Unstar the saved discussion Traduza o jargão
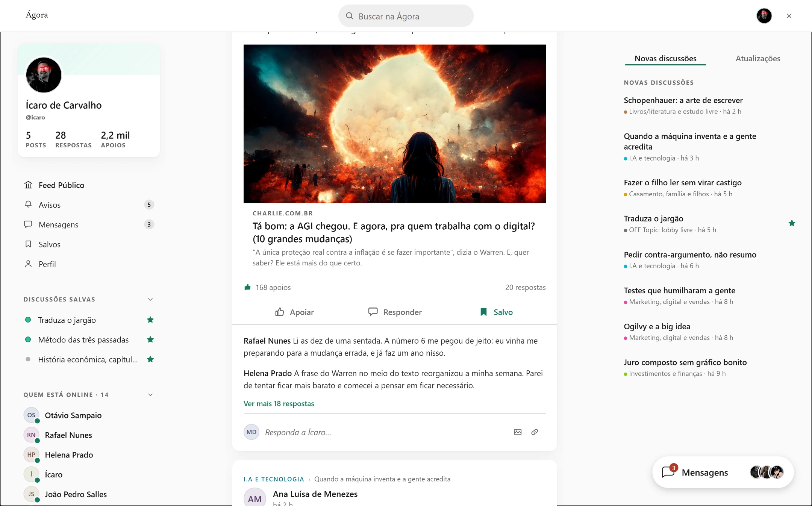Screen dimensions: 812x506 (x=150, y=320)
